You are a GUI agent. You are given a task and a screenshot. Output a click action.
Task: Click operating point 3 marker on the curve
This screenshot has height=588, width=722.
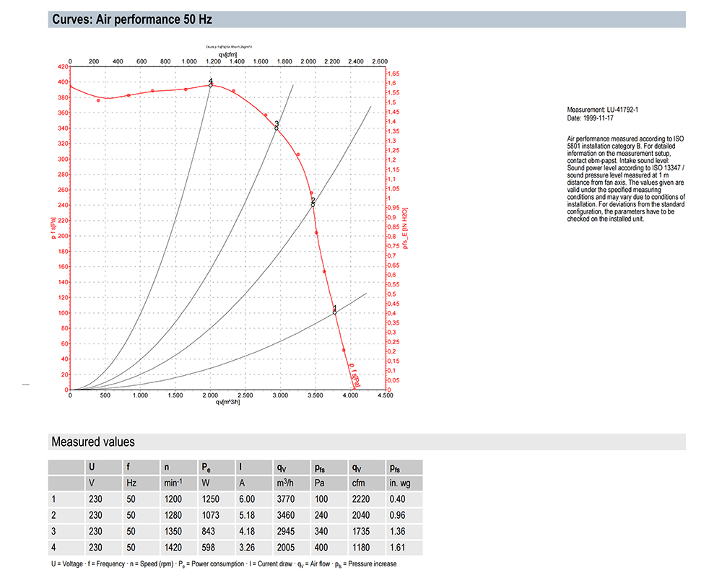coord(277,128)
